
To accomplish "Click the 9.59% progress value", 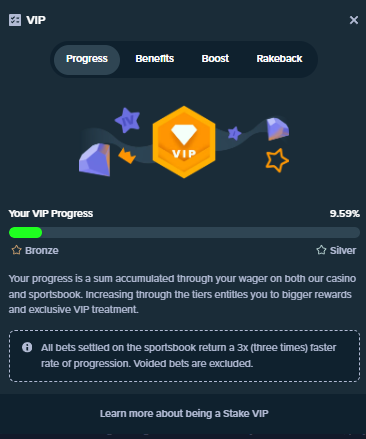I will [345, 214].
